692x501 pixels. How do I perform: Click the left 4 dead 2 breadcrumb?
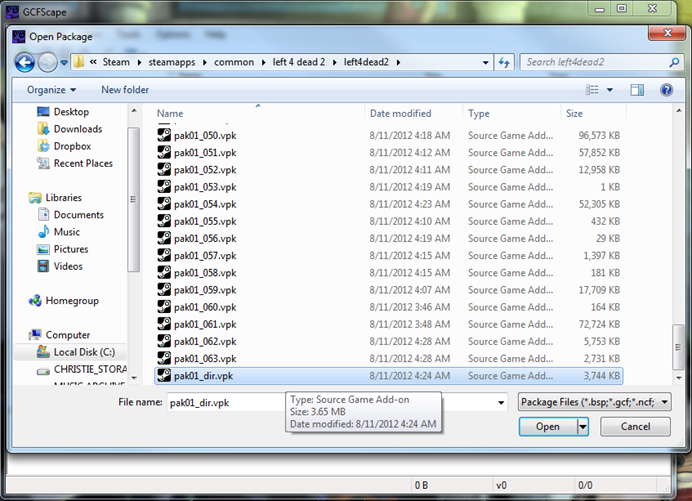tap(299, 62)
